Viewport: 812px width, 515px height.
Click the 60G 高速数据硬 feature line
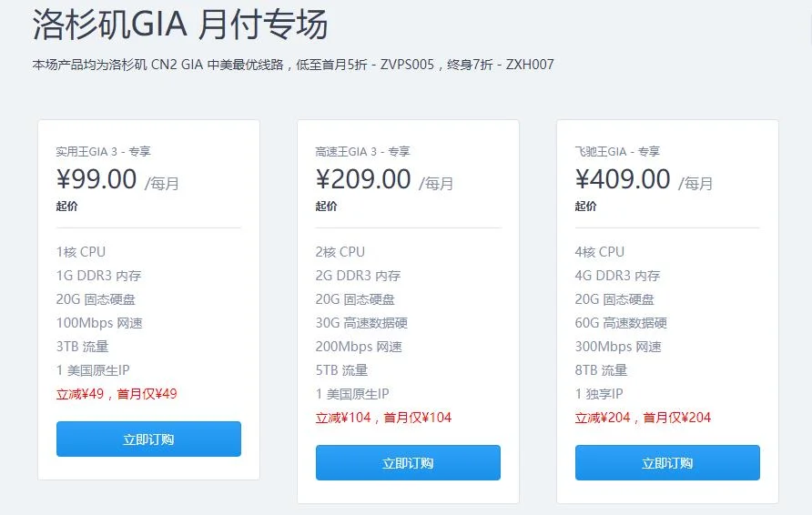tap(621, 323)
